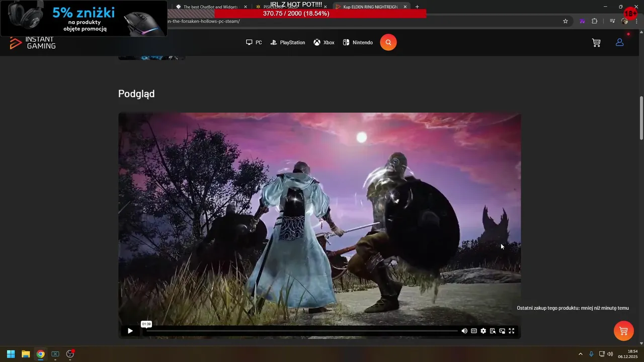Enter fullscreen mode for the video
Screen dimensions: 644x362
pyautogui.click(x=512, y=331)
